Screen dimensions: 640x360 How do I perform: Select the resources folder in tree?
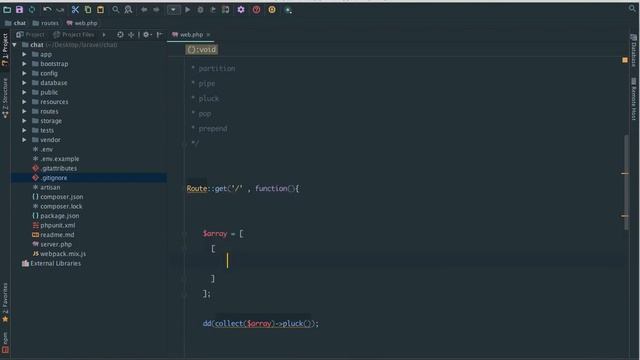tap(50, 102)
